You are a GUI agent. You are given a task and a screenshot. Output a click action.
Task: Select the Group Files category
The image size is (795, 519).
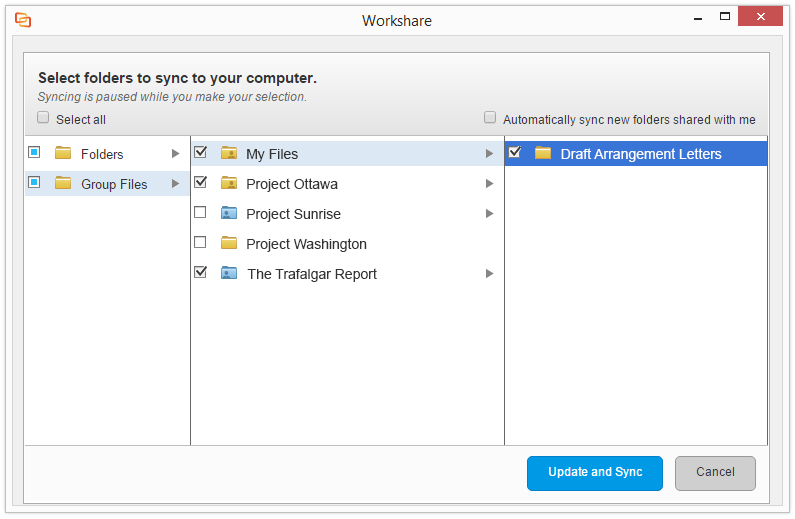point(114,184)
